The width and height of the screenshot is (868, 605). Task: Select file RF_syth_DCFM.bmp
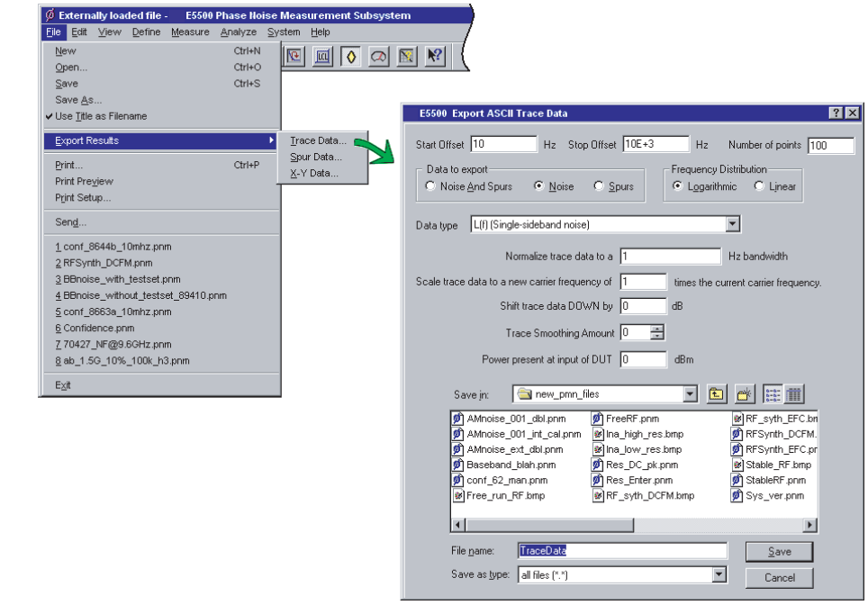pyautogui.click(x=644, y=496)
